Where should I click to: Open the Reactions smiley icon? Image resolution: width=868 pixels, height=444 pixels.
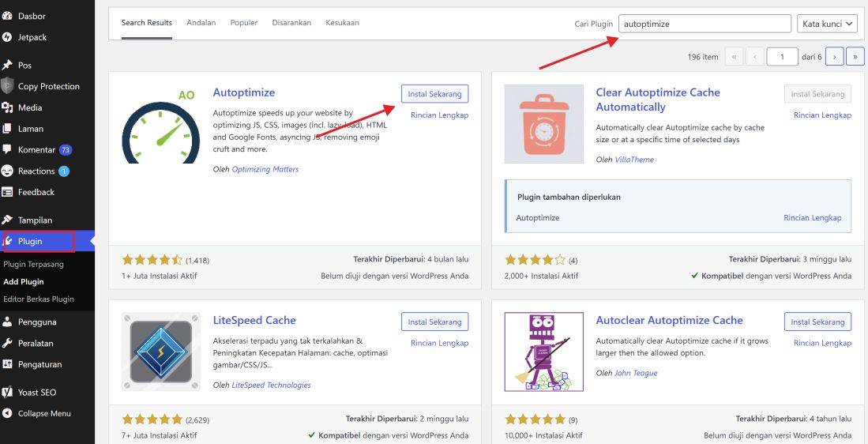click(x=7, y=171)
